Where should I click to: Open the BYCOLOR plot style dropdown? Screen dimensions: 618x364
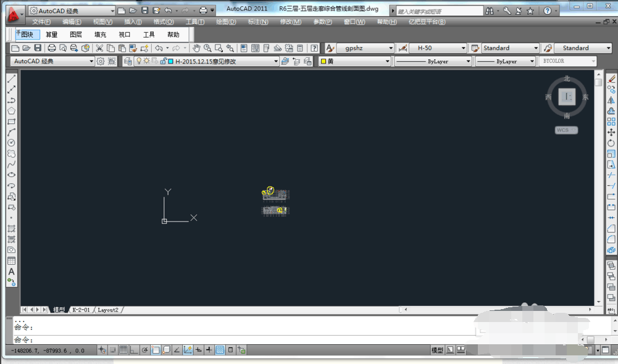click(567, 61)
